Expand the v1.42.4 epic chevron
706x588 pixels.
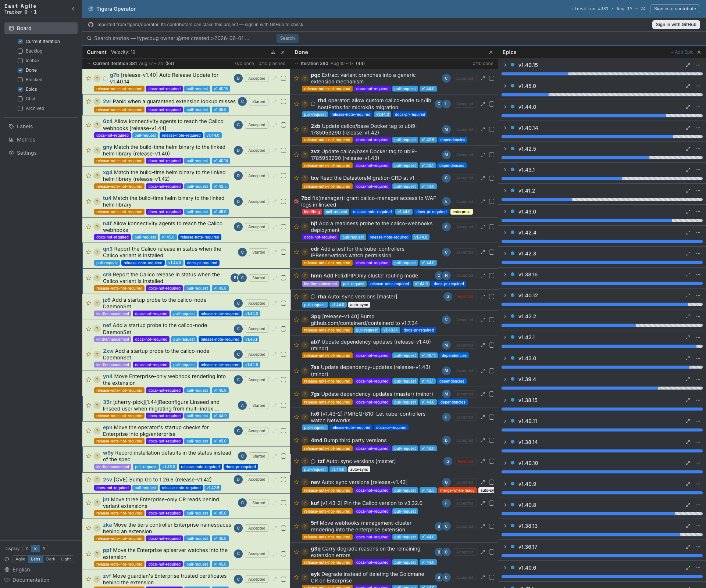tap(505, 233)
